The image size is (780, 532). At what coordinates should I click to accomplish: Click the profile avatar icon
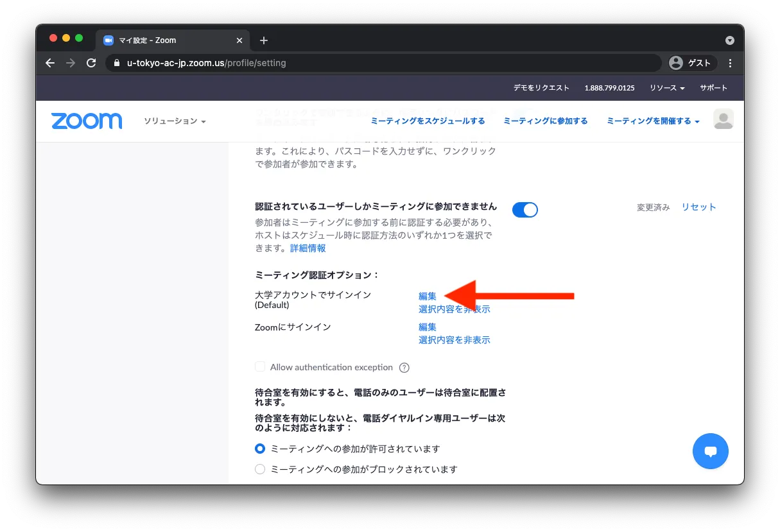[723, 119]
